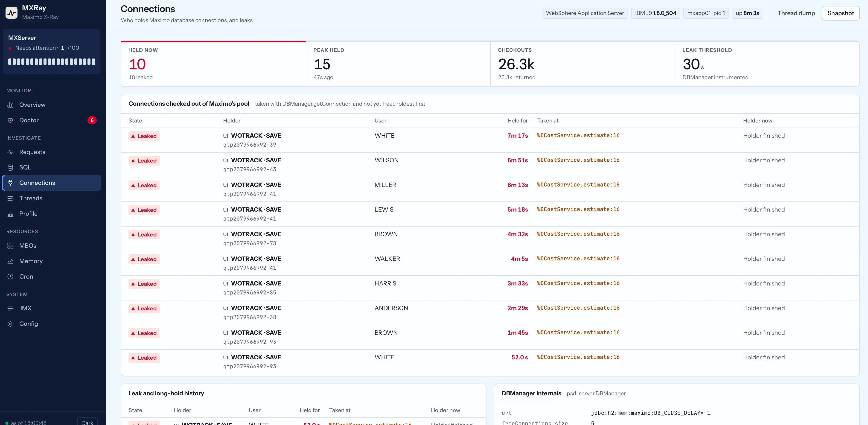
Task: Click WOCostService.estimate:16 link in HARRIS row
Action: [x=578, y=283]
